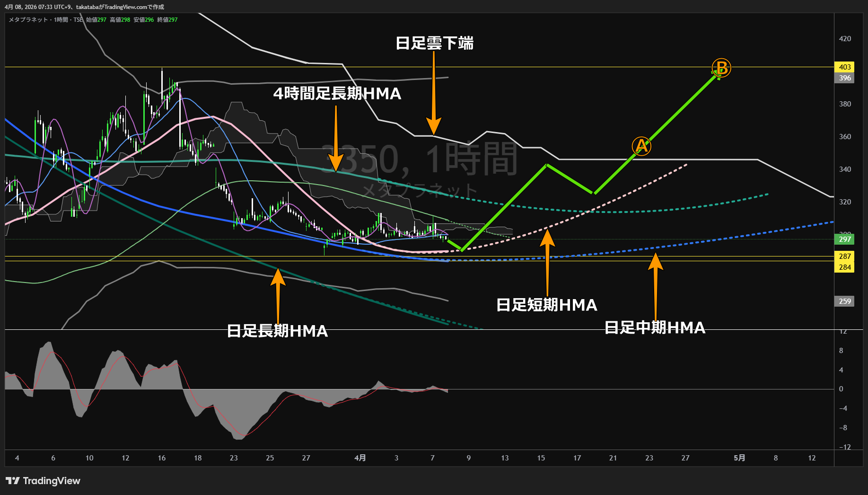The height and width of the screenshot is (495, 868).
Task: Select the 日足長期HMA annotation label
Action: [278, 331]
